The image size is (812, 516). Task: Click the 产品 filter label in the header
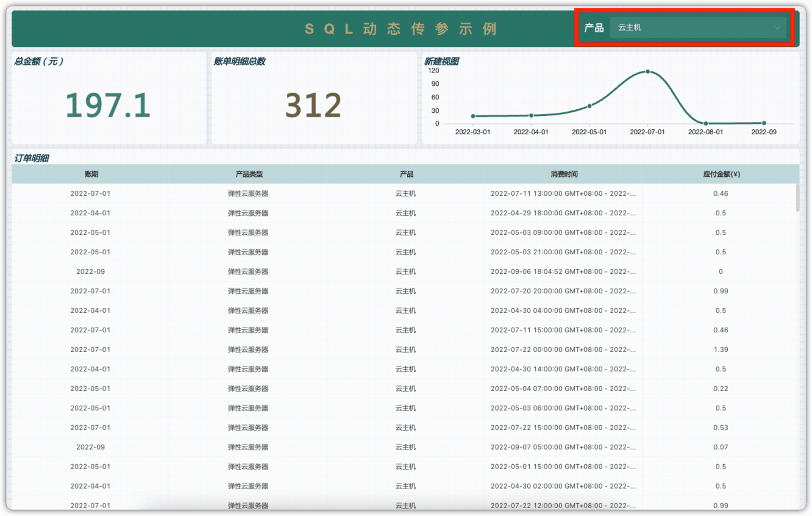pos(594,27)
